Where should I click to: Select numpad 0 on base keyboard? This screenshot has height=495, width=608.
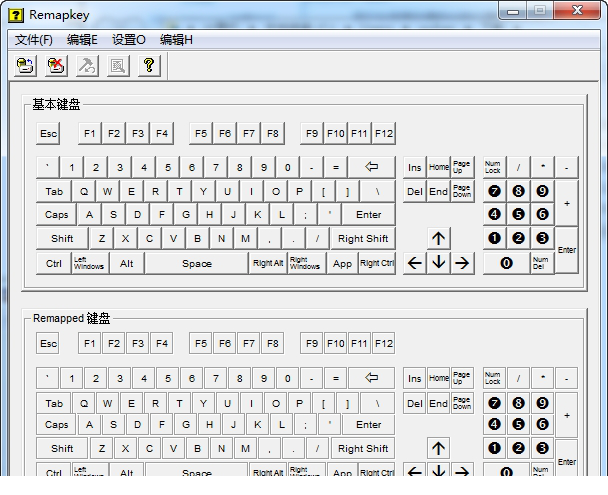[506, 263]
